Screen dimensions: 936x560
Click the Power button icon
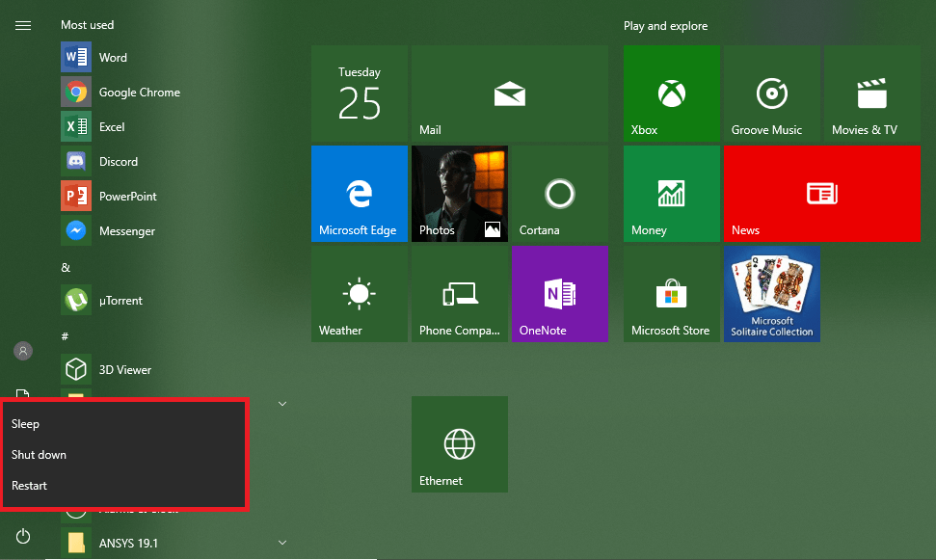coord(23,536)
